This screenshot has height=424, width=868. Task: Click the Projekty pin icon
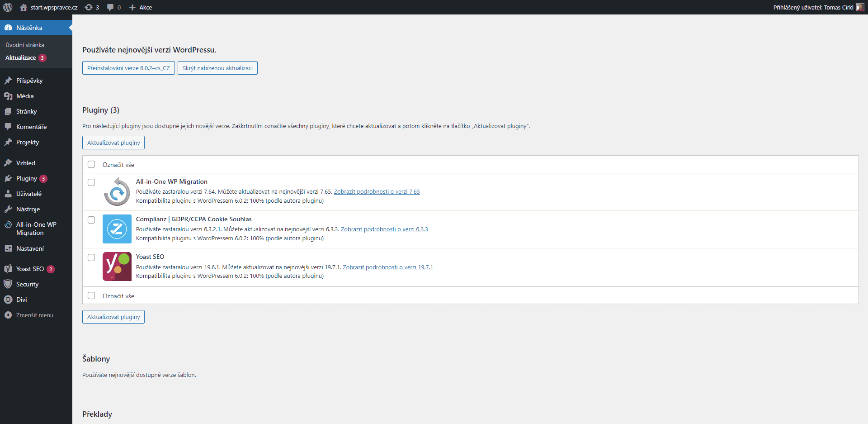click(x=8, y=142)
